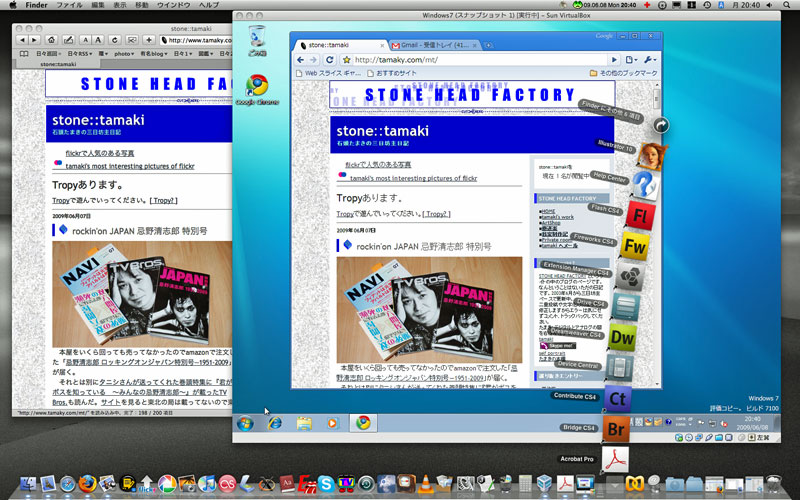
Task: Open the Finder menu in menu bar
Action: point(36,6)
